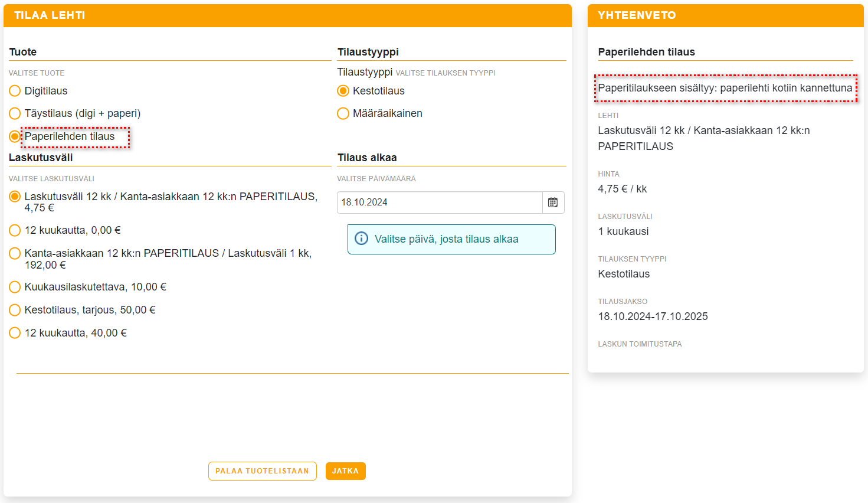Click the Yhteenveto panel header

coord(726,15)
